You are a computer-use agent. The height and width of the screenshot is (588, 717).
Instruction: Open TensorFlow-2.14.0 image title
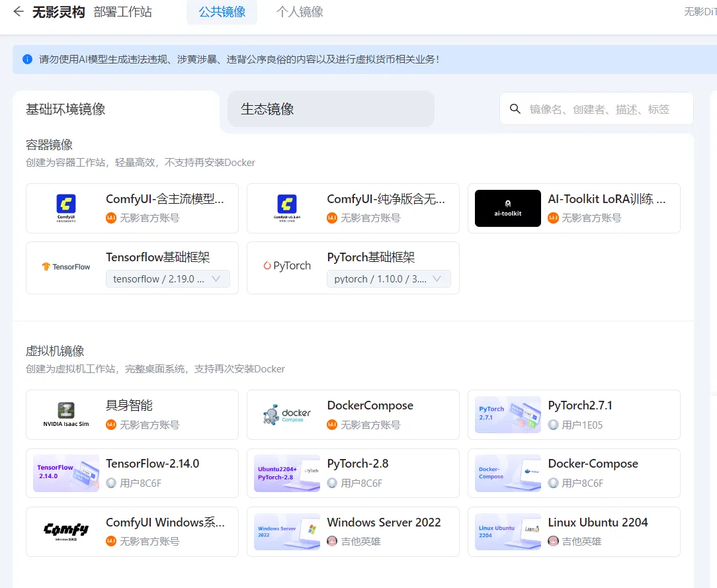coord(153,464)
